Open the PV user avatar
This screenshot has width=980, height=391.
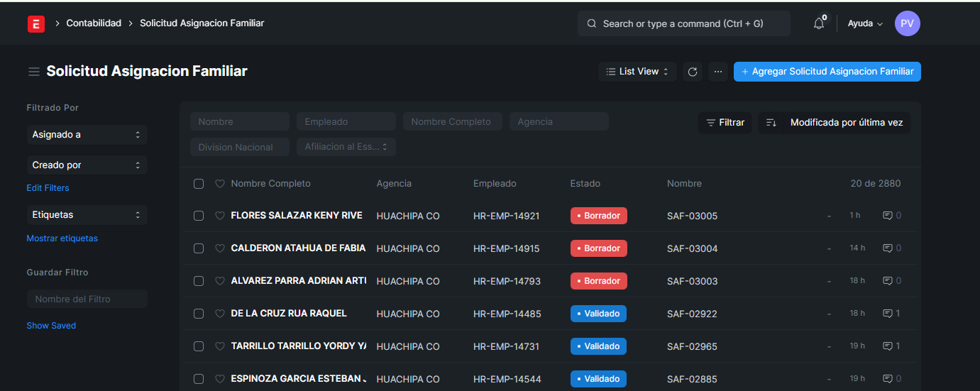tap(907, 23)
